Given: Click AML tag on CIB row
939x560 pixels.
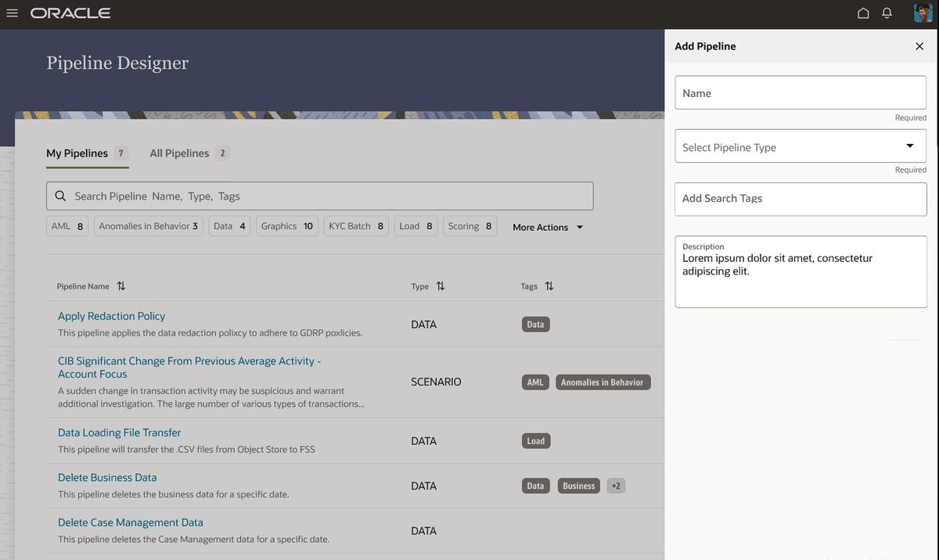Looking at the screenshot, I should click(535, 382).
